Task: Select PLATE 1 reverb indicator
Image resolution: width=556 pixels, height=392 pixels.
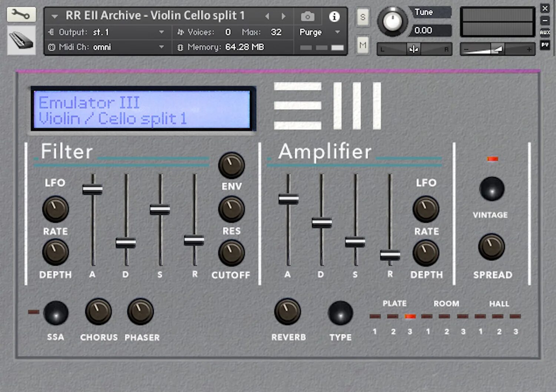Action: (375, 316)
